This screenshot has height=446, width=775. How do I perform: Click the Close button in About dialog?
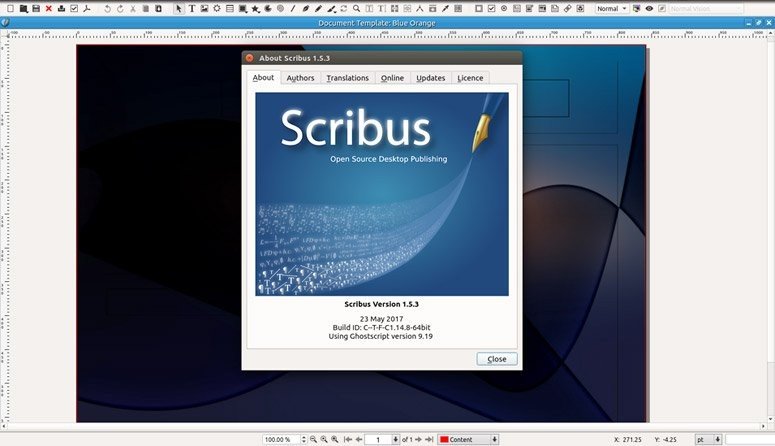[497, 359]
